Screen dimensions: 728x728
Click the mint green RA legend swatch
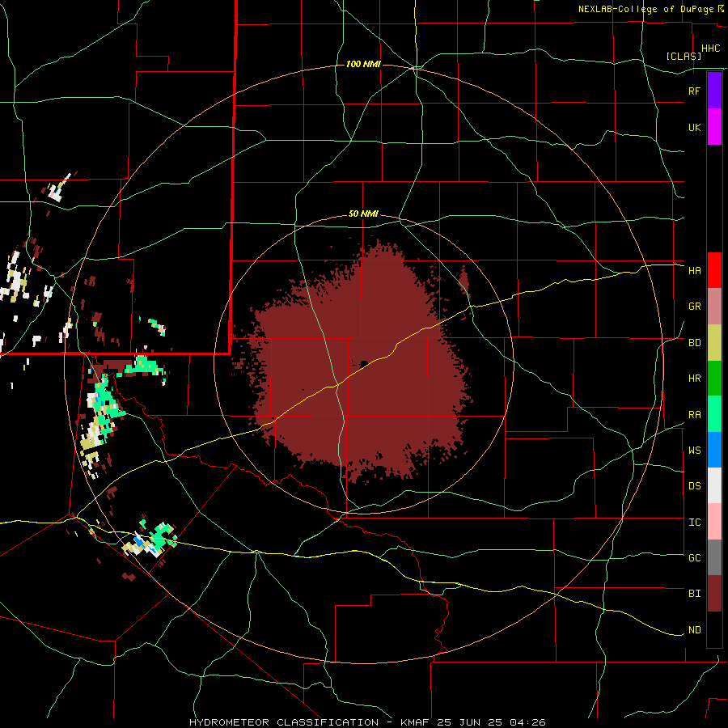[x=714, y=414]
